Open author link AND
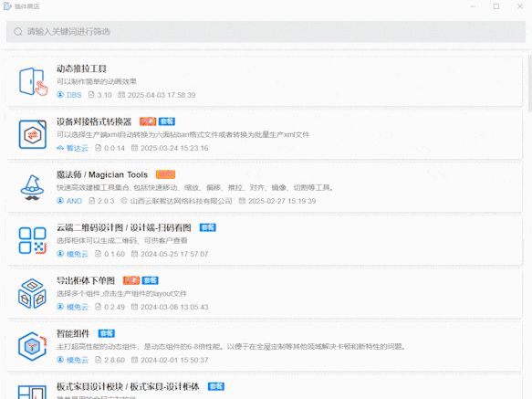Screen dimensions: 532x399 (x=74, y=201)
